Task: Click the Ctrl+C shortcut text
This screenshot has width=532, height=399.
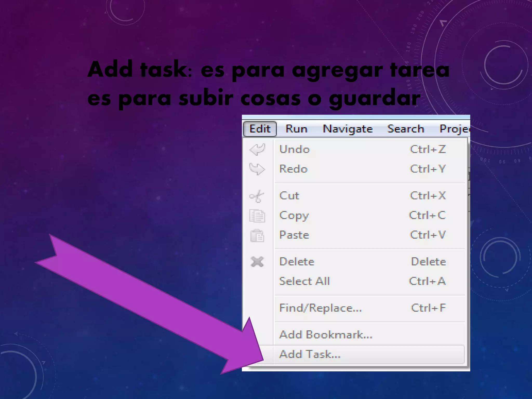Action: point(427,215)
